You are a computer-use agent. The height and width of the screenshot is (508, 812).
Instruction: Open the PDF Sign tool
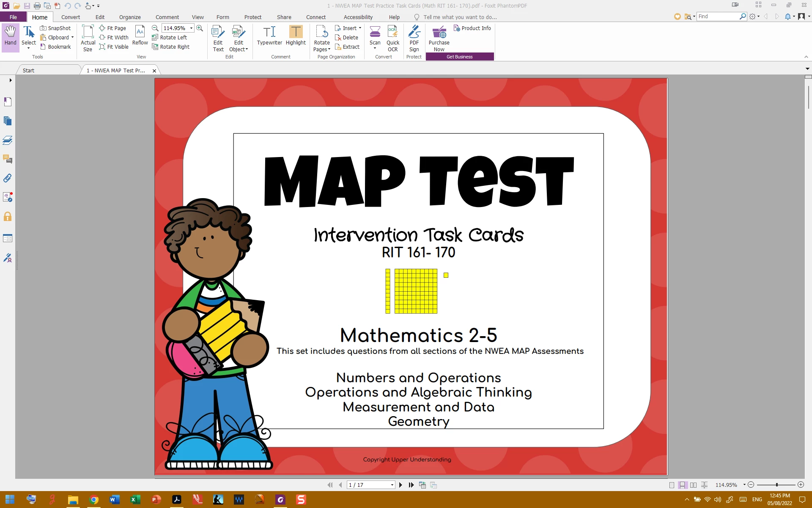pyautogui.click(x=414, y=38)
